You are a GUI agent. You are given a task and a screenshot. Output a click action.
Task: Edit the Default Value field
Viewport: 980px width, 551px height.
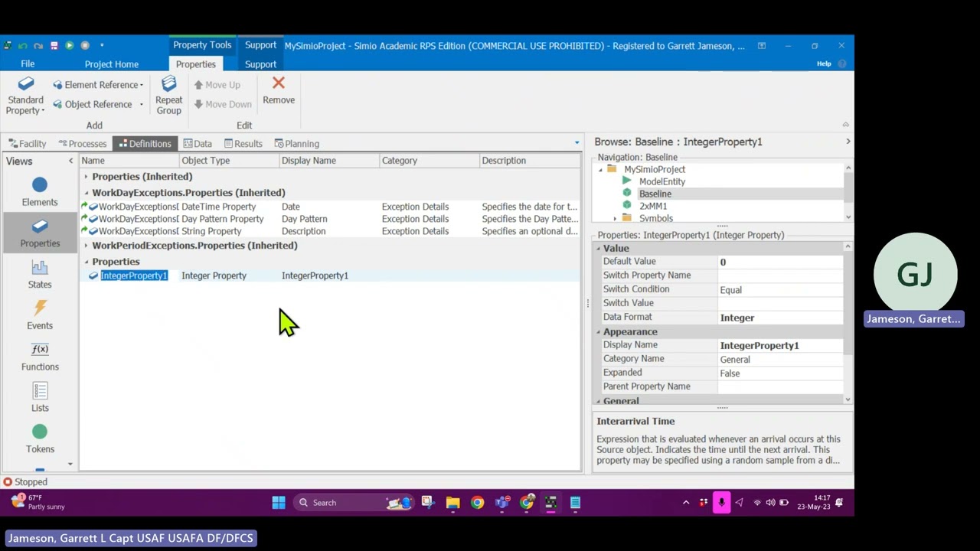(x=780, y=262)
